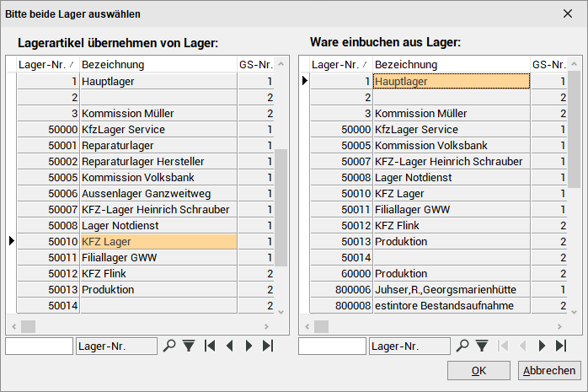Click the scroll-up arrow of the right table
Viewport: 588px width, 392px height.
575,65
